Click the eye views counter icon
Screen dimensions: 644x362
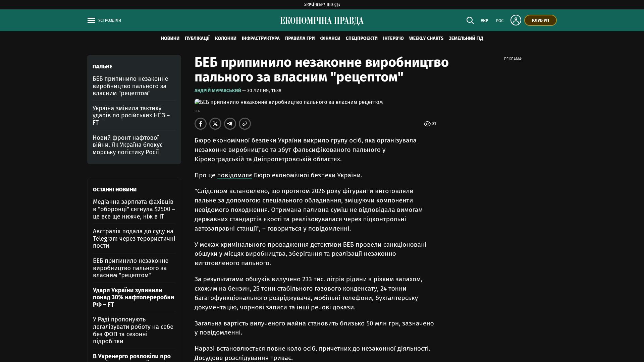tap(427, 124)
